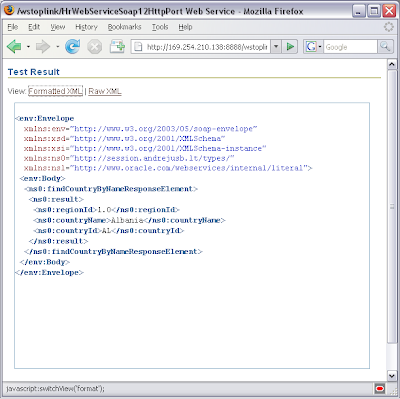Click the Firefox logo in title bar
Screen dimensions: 400x399
9,10
